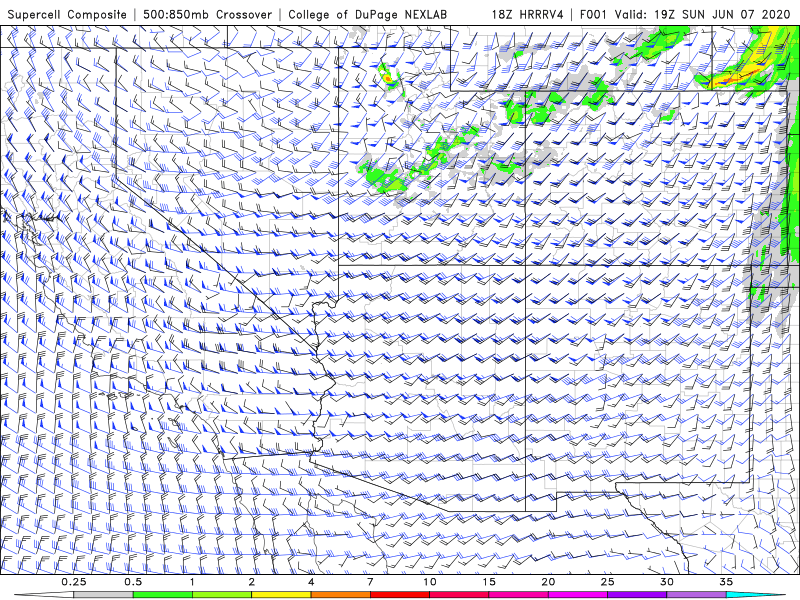Click the colorbar label 25

click(607, 582)
